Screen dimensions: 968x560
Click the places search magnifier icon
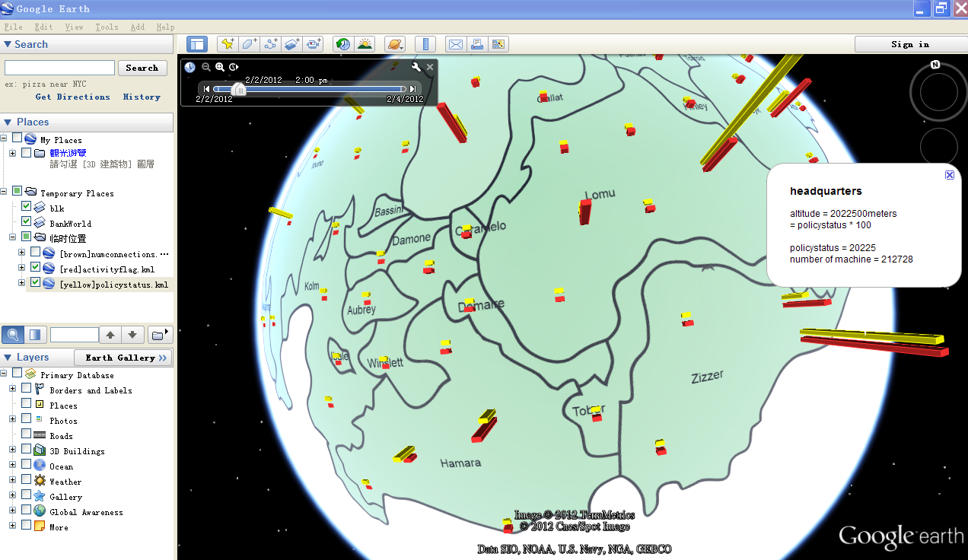[x=13, y=334]
